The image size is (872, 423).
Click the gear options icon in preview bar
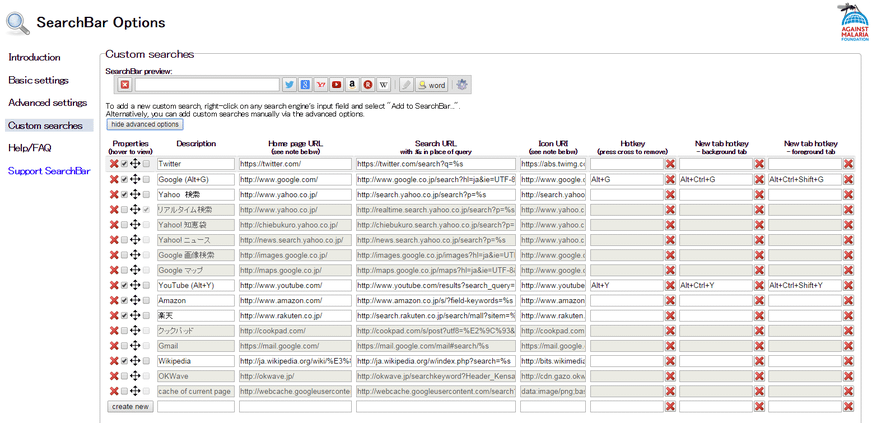click(462, 85)
